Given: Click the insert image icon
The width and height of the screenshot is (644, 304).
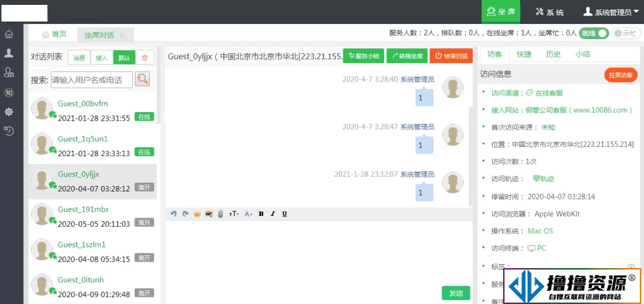Looking at the screenshot, I should 209,214.
